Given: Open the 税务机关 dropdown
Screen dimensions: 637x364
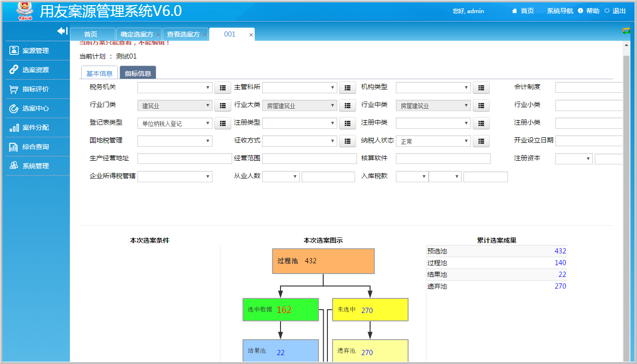Looking at the screenshot, I should (x=175, y=88).
